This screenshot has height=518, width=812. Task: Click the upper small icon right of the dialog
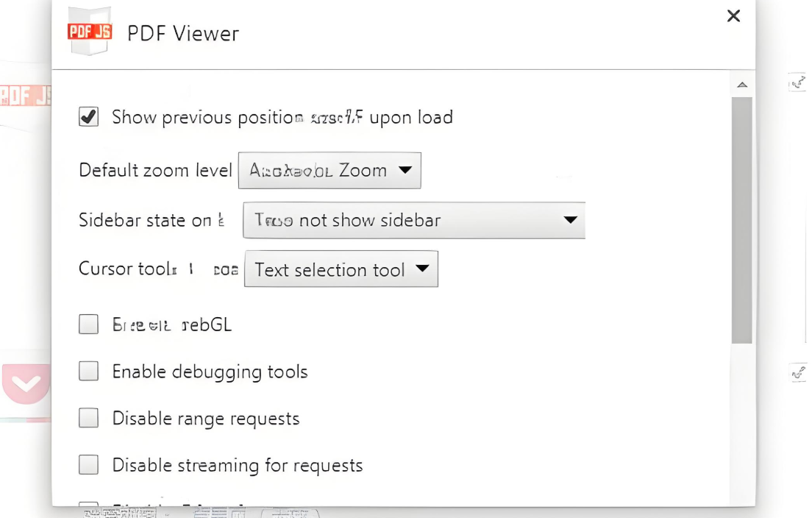798,83
